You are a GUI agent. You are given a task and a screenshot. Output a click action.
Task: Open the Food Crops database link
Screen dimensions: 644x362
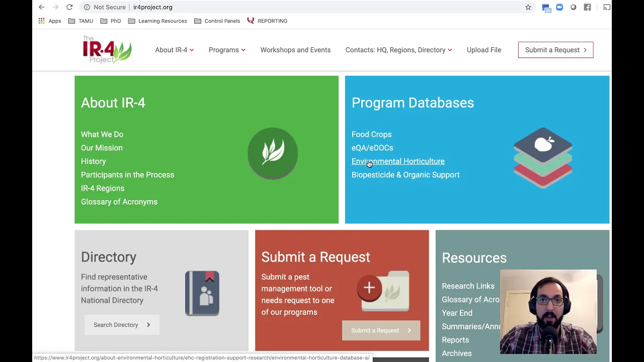point(371,134)
